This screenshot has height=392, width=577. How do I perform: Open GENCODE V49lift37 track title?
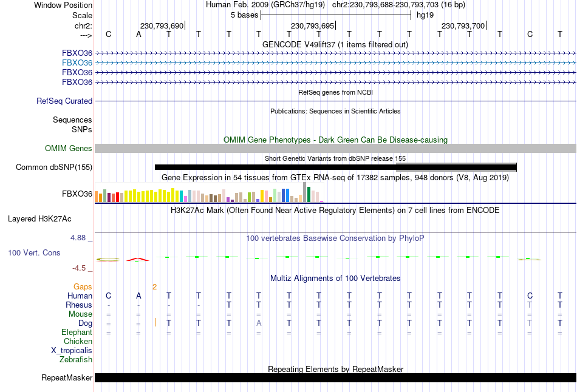click(x=335, y=44)
